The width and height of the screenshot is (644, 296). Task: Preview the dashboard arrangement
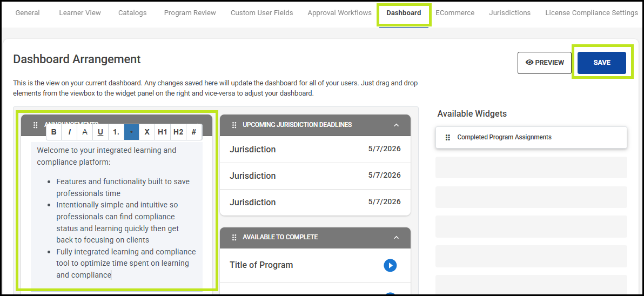pyautogui.click(x=544, y=63)
